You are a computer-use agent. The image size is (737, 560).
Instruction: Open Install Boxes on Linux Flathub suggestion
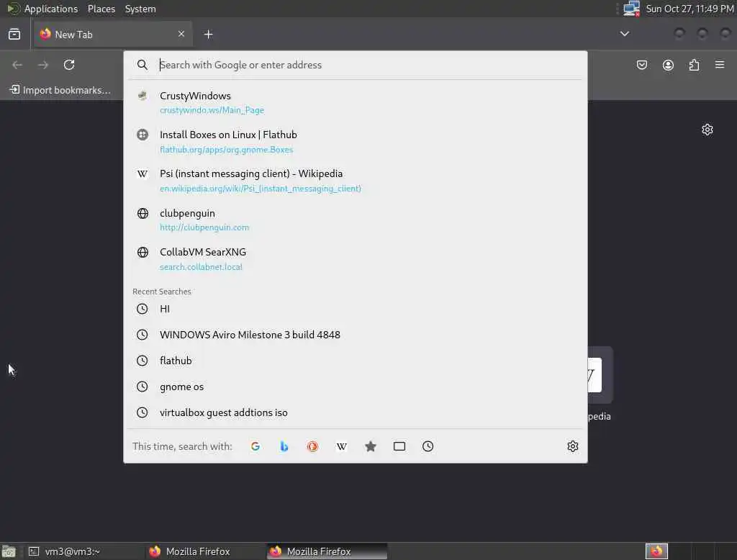tap(356, 142)
